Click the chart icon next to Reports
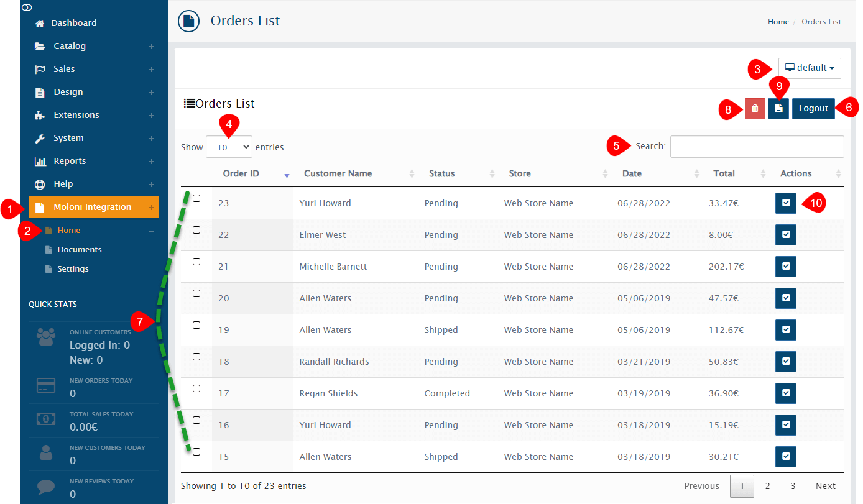This screenshot has width=863, height=504. coord(40,162)
